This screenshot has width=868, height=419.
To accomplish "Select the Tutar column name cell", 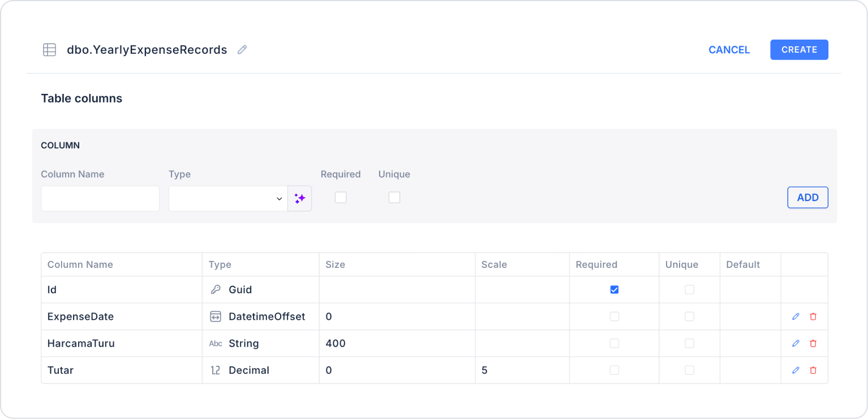I will coord(122,370).
